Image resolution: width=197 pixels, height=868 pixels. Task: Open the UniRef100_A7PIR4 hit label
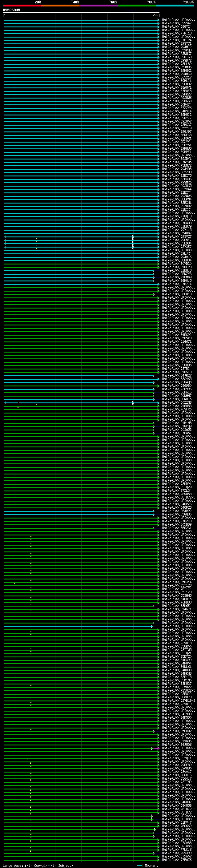tap(177, 40)
